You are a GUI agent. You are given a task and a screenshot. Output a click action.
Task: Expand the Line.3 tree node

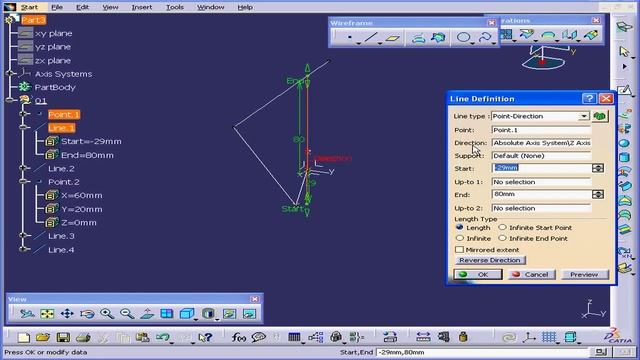point(23,236)
